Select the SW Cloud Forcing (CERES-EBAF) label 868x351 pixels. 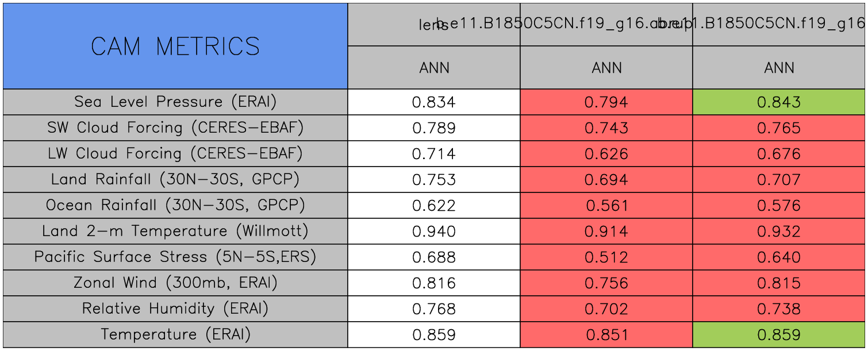(175, 128)
